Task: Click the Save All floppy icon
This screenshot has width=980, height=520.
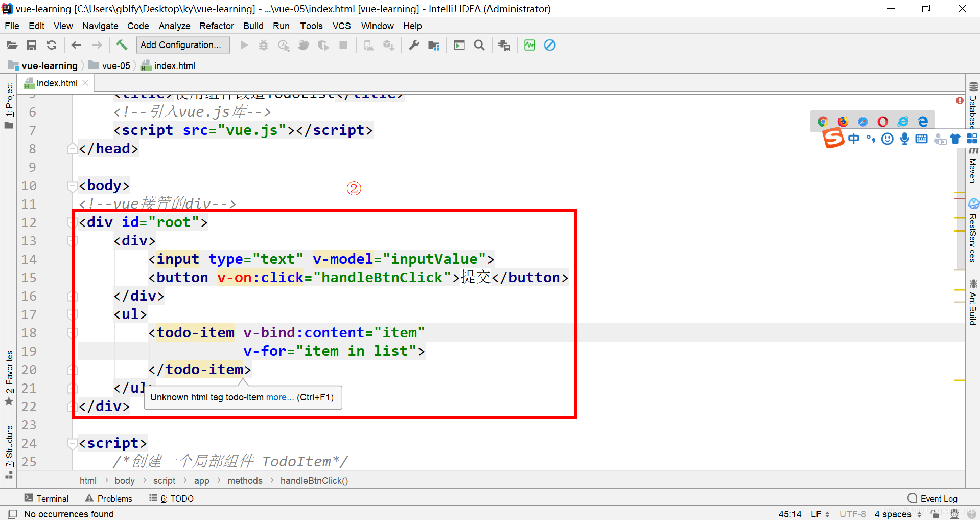Action: click(x=32, y=45)
